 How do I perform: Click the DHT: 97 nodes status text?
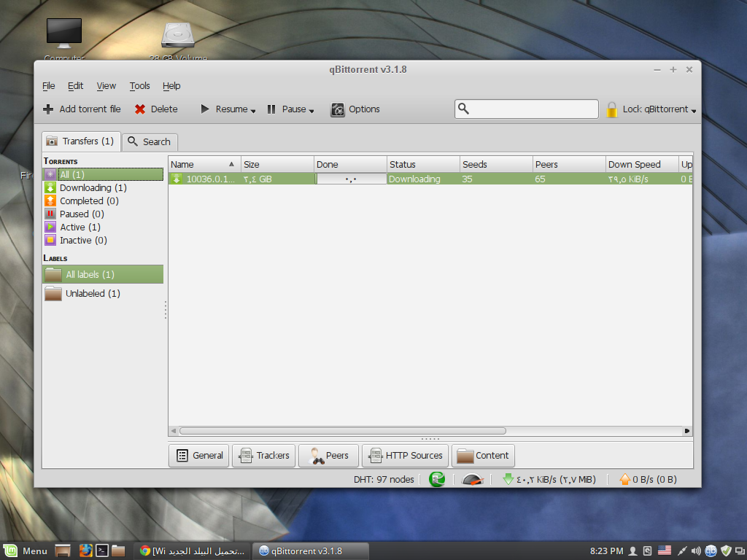384,480
